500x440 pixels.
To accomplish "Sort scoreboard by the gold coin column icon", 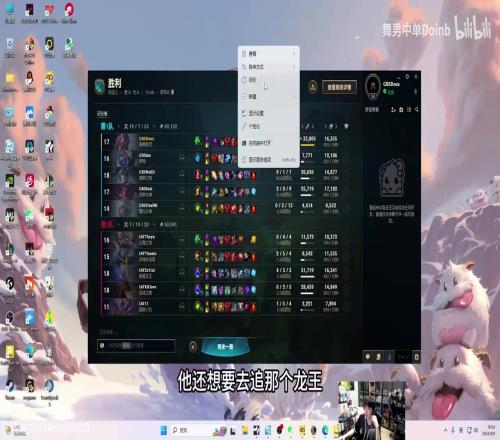I will pyautogui.click(x=331, y=126).
